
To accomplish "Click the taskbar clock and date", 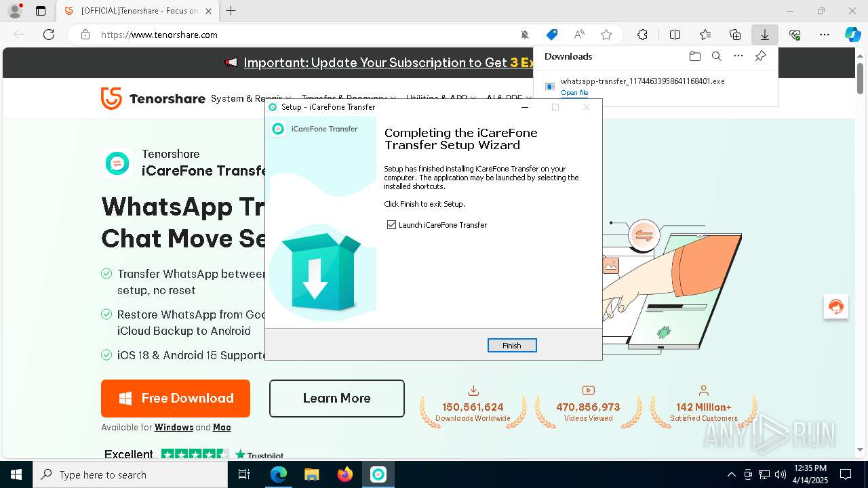I will coord(810,474).
